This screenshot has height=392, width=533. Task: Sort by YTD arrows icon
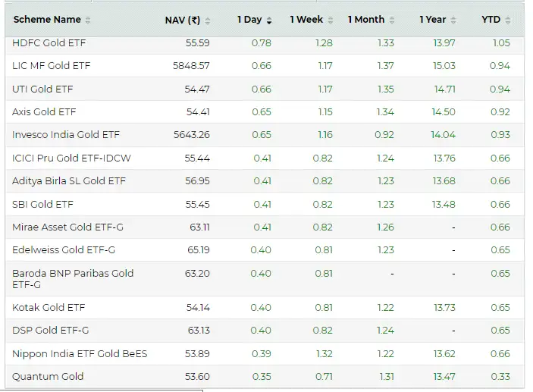point(508,20)
